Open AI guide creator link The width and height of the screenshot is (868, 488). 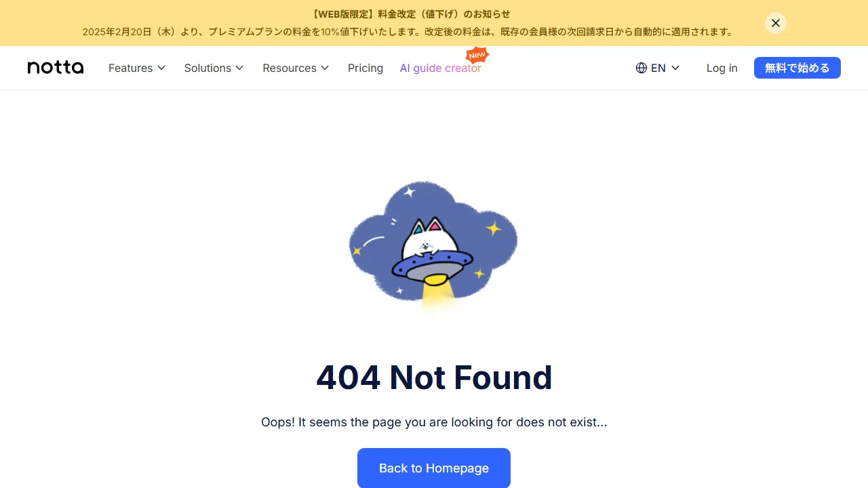click(x=441, y=68)
